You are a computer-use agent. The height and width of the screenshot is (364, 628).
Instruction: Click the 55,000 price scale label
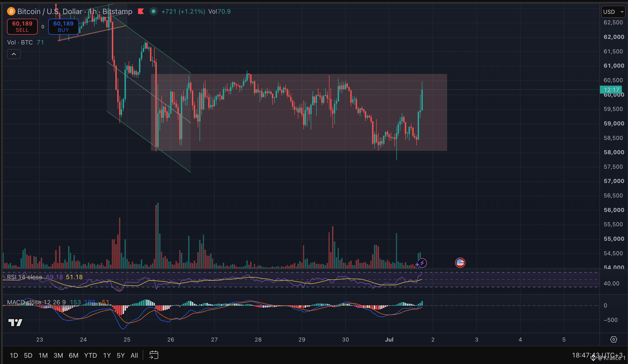614,239
